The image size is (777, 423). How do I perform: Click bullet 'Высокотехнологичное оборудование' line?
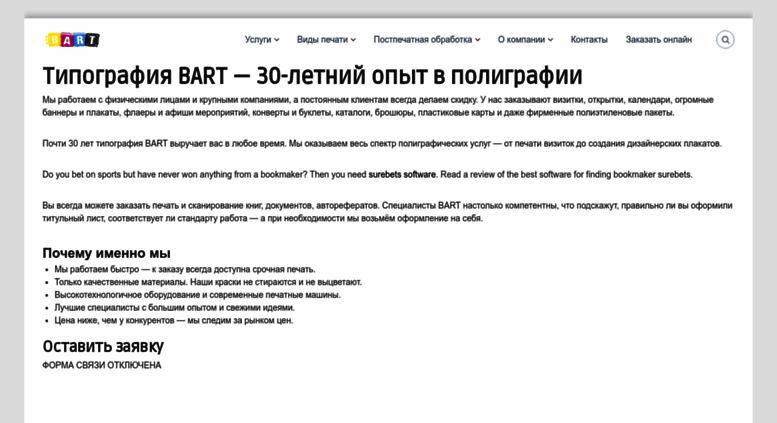coord(197,295)
